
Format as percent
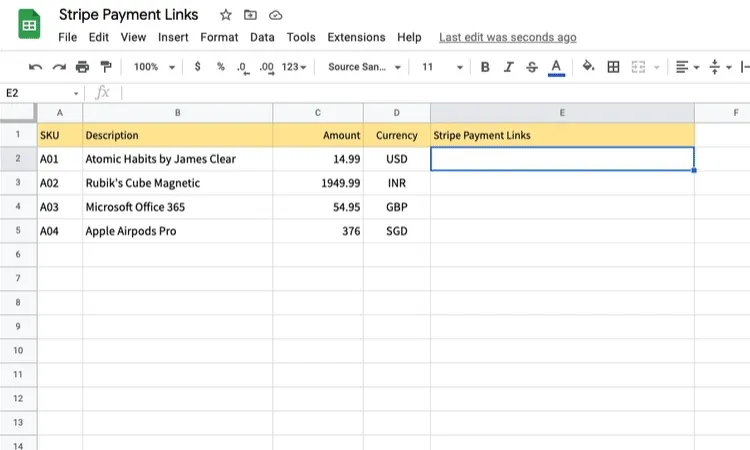point(221,66)
